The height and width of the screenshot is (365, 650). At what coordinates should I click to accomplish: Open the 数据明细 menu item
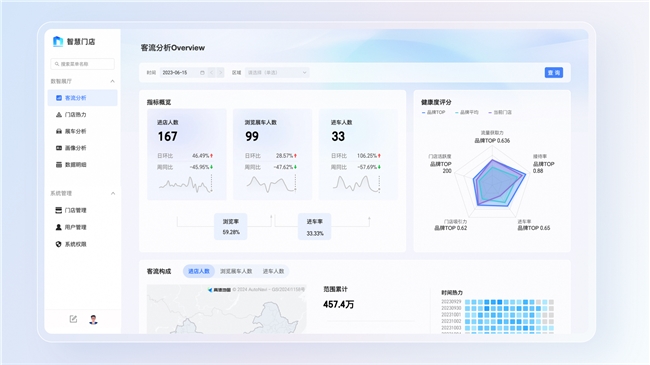click(82, 165)
